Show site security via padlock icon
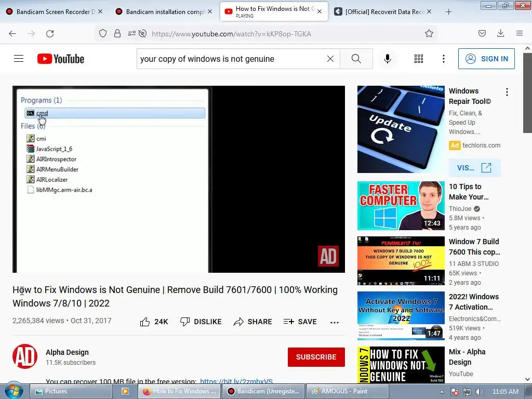 [117, 33]
